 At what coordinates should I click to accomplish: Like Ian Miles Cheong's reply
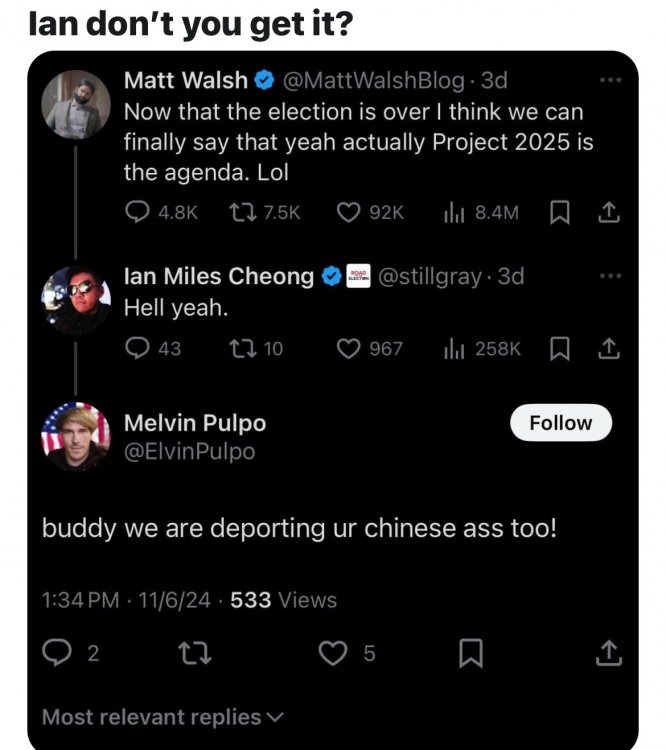click(x=349, y=347)
